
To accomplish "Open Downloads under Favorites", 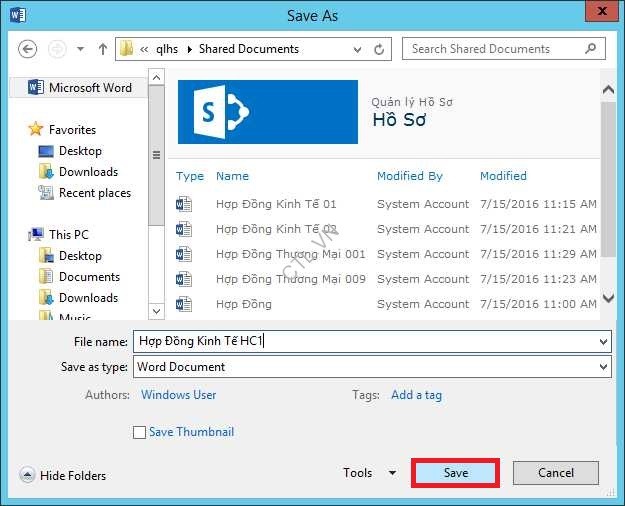I will pos(88,172).
